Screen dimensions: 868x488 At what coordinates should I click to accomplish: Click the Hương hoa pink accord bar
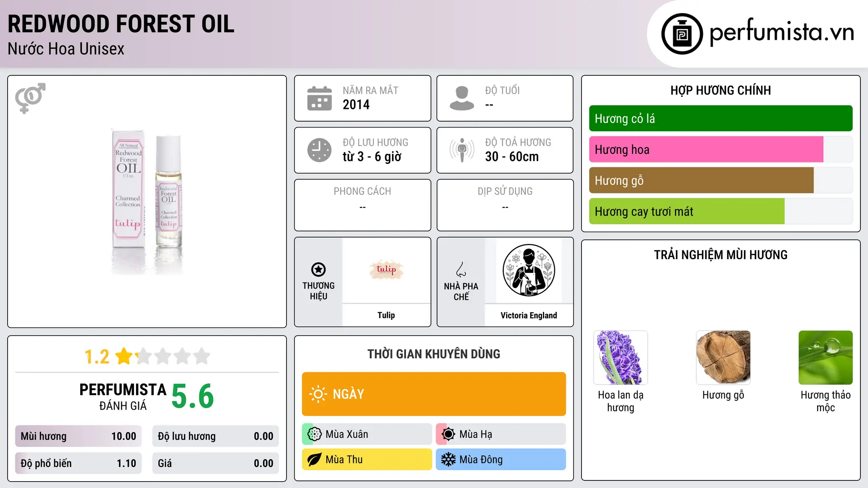click(x=721, y=150)
